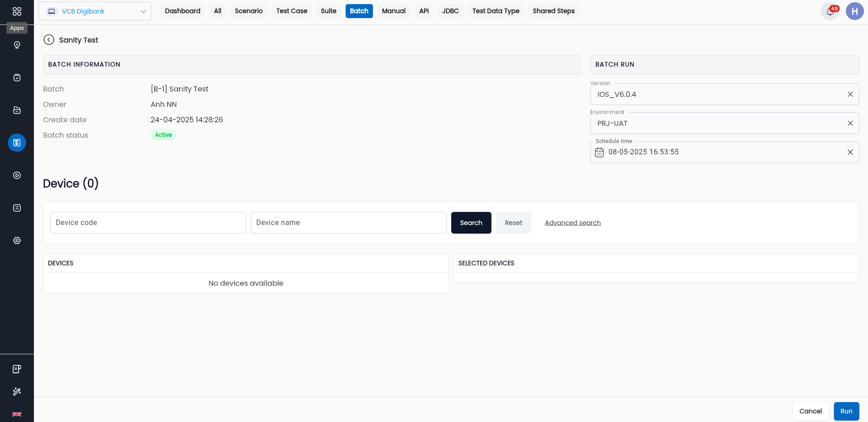The image size is (868, 422).
Task: Open the notification bell with 49 badge
Action: click(830, 11)
